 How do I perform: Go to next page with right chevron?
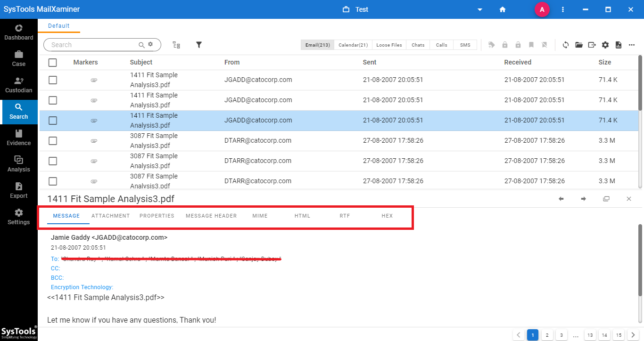[x=633, y=335]
